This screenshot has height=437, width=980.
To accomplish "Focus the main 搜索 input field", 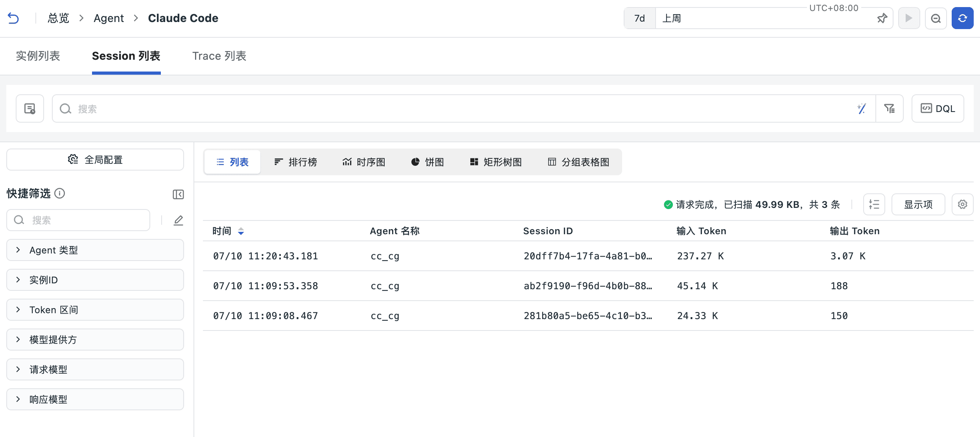I will coord(464,108).
